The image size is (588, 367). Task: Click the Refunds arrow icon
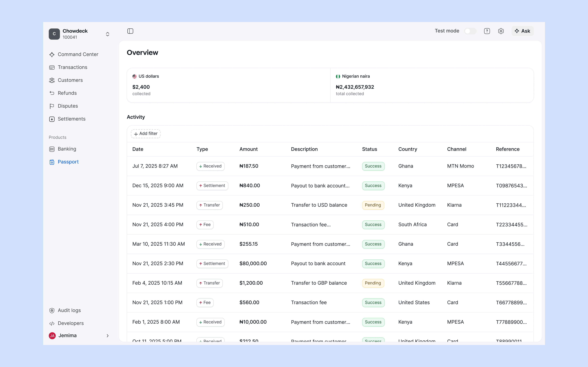52,93
